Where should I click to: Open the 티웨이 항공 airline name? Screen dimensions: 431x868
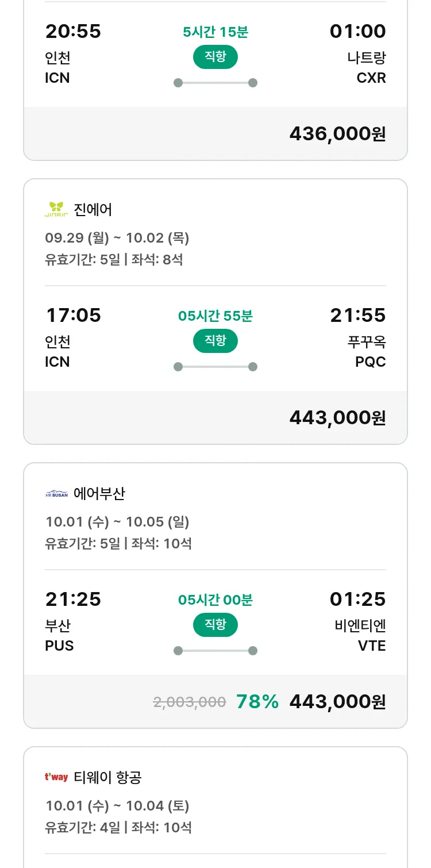107,778
